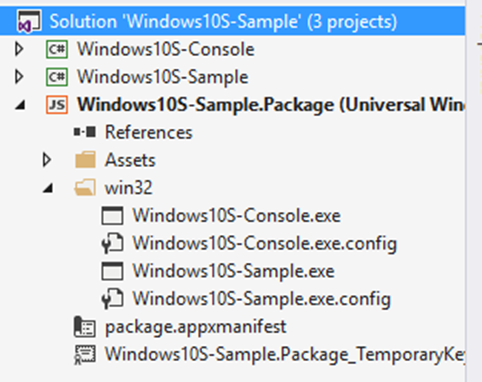482x382 pixels.
Task: Click the C# icon beside Windows10S-Sample
Action: pos(57,77)
